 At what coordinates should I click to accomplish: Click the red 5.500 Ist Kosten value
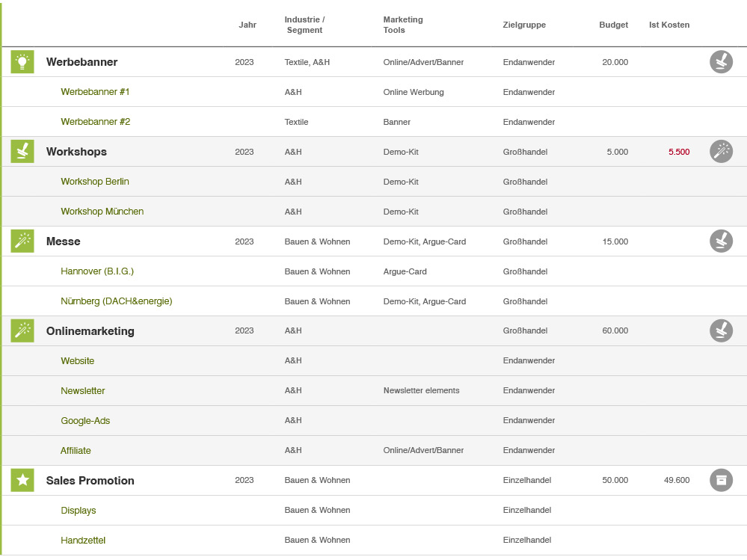coord(678,151)
